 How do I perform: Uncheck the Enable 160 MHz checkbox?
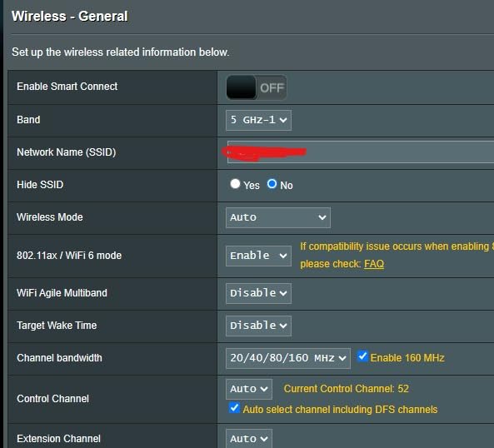pyautogui.click(x=362, y=356)
